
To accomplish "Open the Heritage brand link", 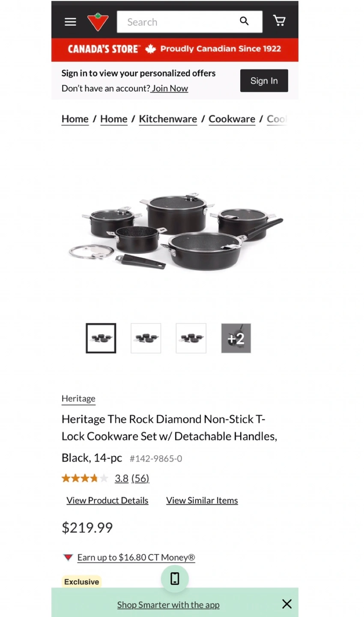I will pos(78,398).
